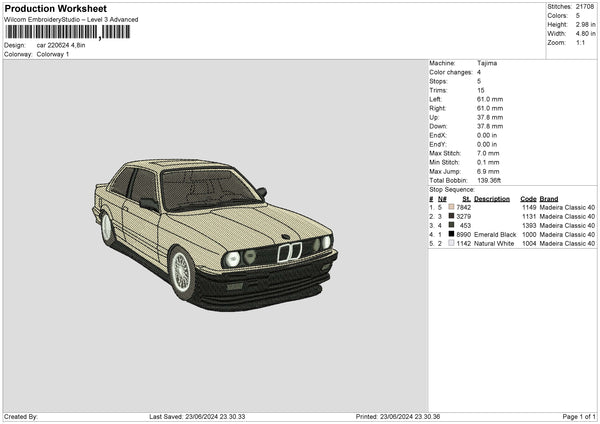Click the Code column header
The width and height of the screenshot is (600, 424).
pos(528,198)
